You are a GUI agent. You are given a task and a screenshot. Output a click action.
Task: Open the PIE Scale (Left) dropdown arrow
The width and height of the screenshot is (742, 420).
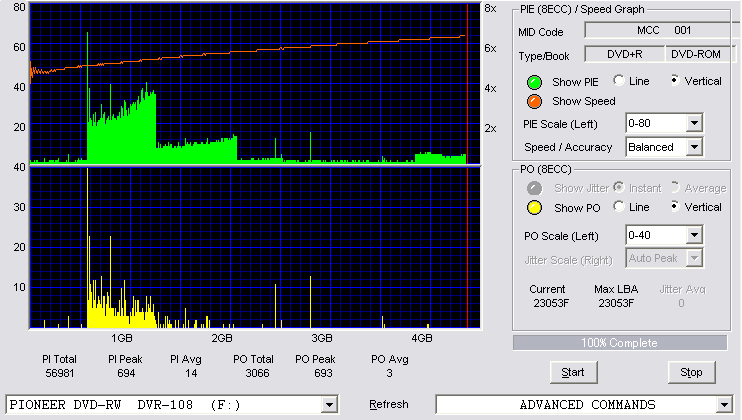tap(694, 123)
